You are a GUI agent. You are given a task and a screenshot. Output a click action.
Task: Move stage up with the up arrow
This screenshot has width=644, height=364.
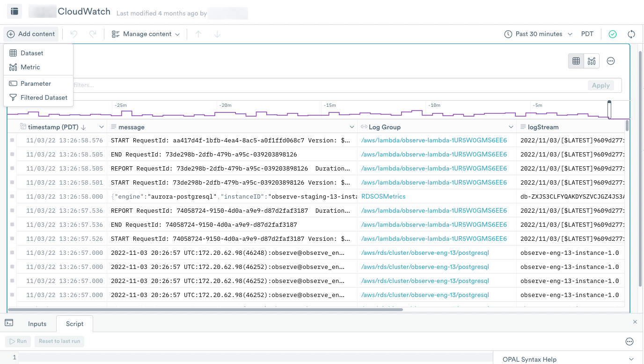coord(198,34)
